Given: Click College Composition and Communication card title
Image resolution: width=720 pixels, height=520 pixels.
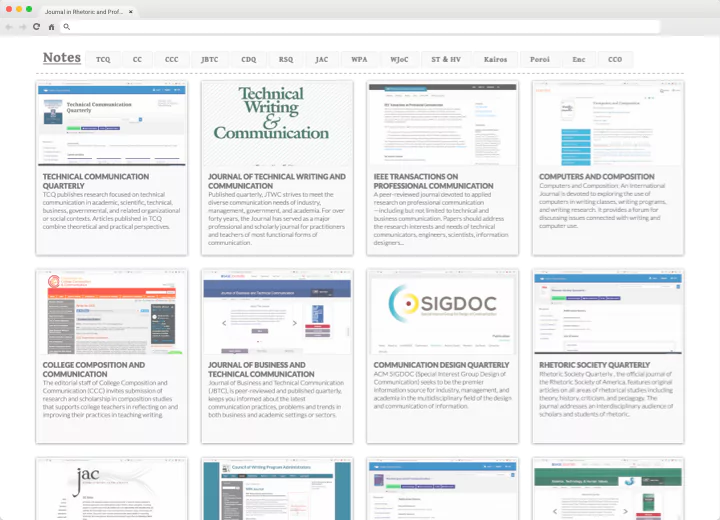Looking at the screenshot, I should [94, 369].
